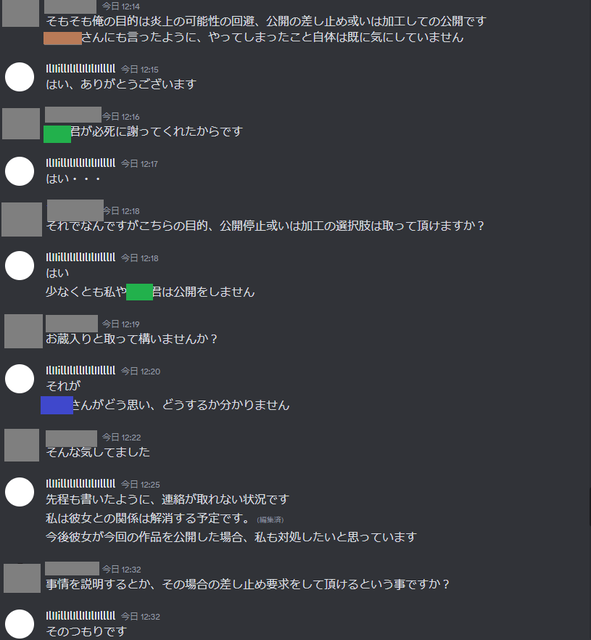Click the striped username at 12:15

pos(80,69)
